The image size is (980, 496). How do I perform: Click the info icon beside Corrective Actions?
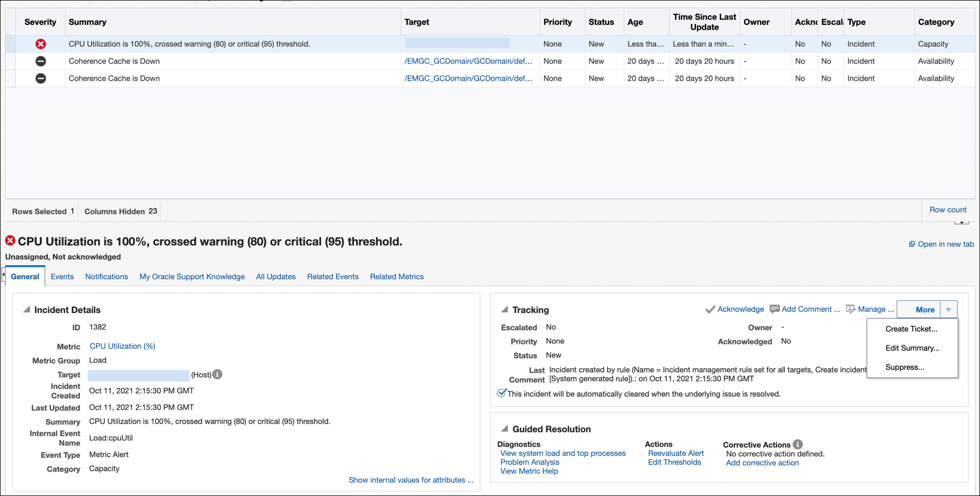797,445
